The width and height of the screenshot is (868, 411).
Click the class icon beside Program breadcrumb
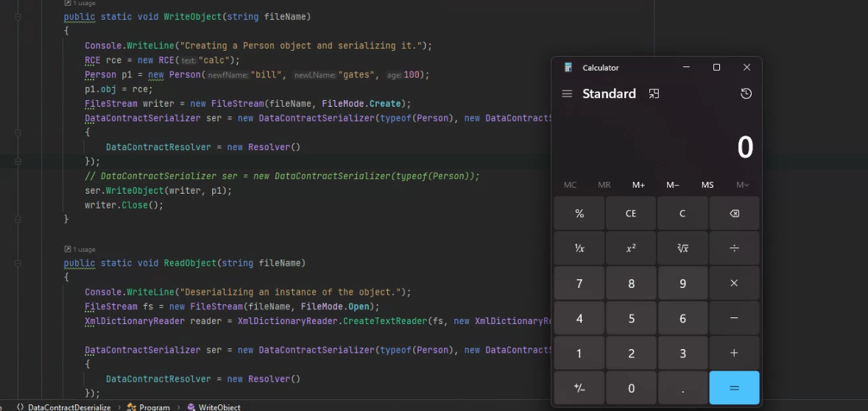coord(132,407)
